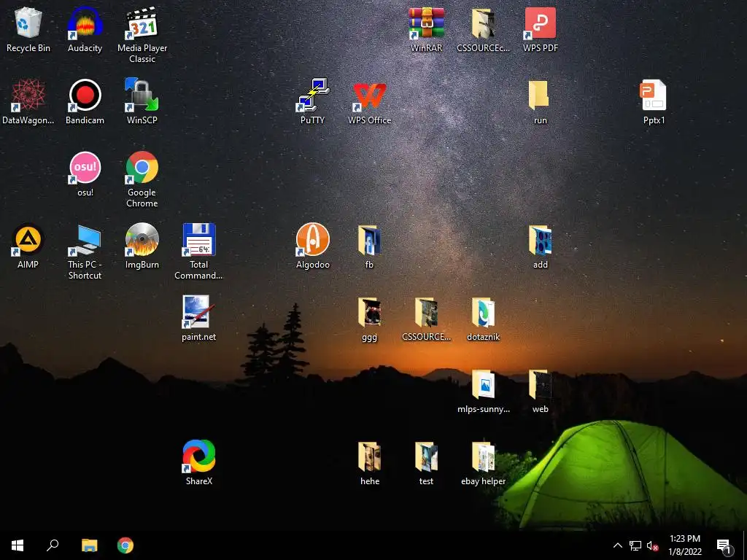This screenshot has height=560, width=747.
Task: Select the Media Player Classic shortcut
Action: pyautogui.click(x=142, y=35)
